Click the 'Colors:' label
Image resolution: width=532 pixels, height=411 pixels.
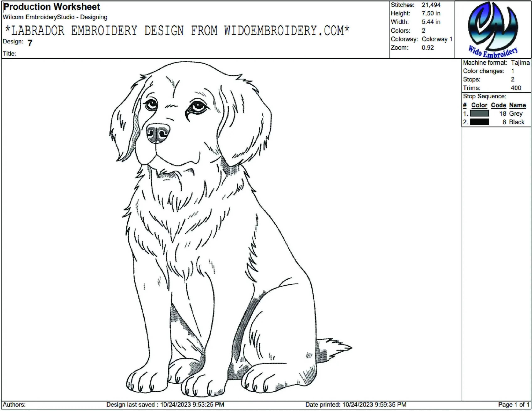pos(401,31)
